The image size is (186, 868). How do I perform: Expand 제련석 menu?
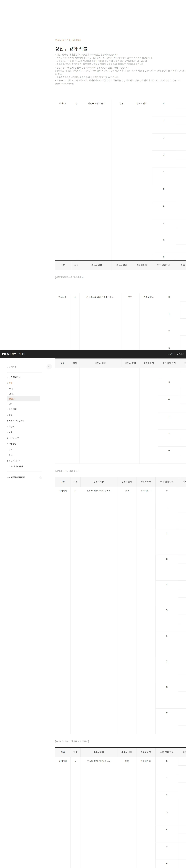11,427
